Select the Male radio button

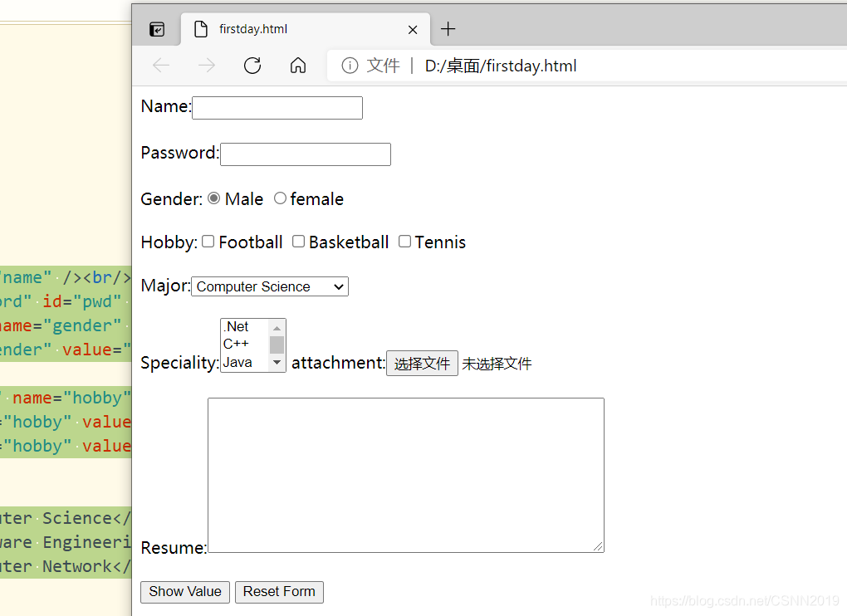[x=214, y=198]
